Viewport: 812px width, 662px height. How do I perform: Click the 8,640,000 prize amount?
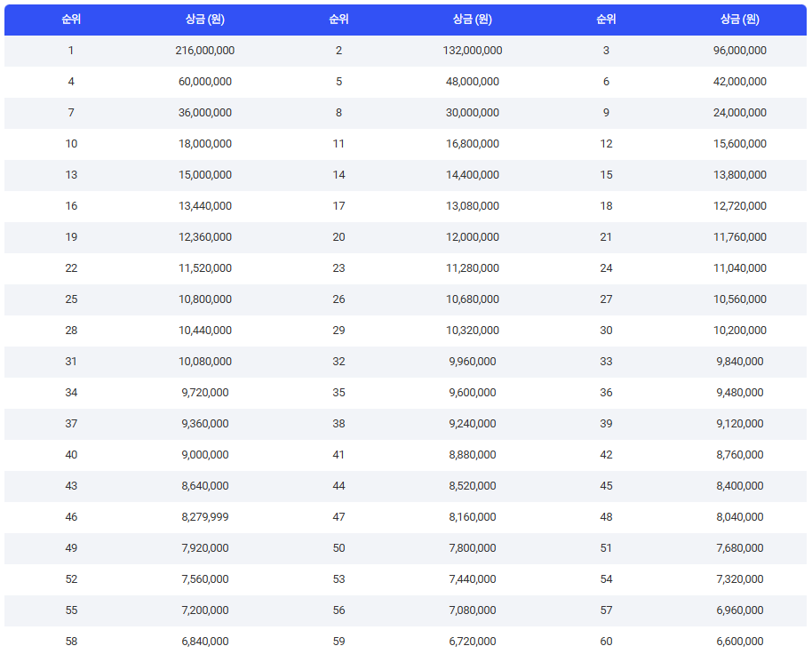(205, 486)
